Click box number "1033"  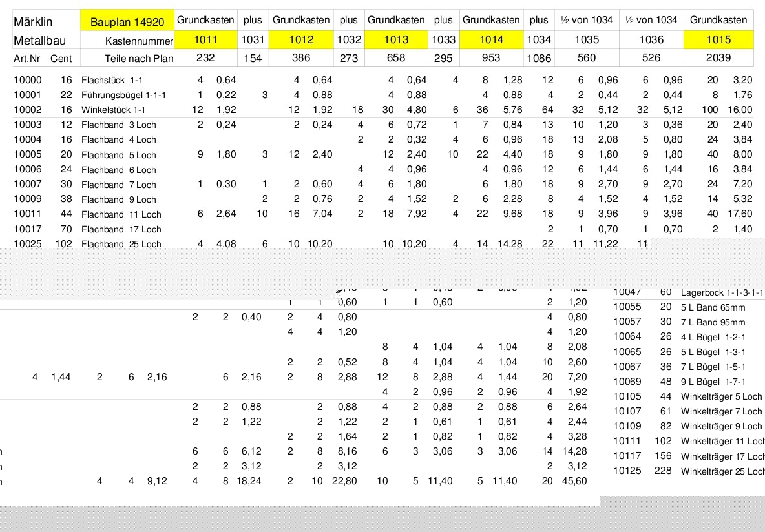(443, 39)
